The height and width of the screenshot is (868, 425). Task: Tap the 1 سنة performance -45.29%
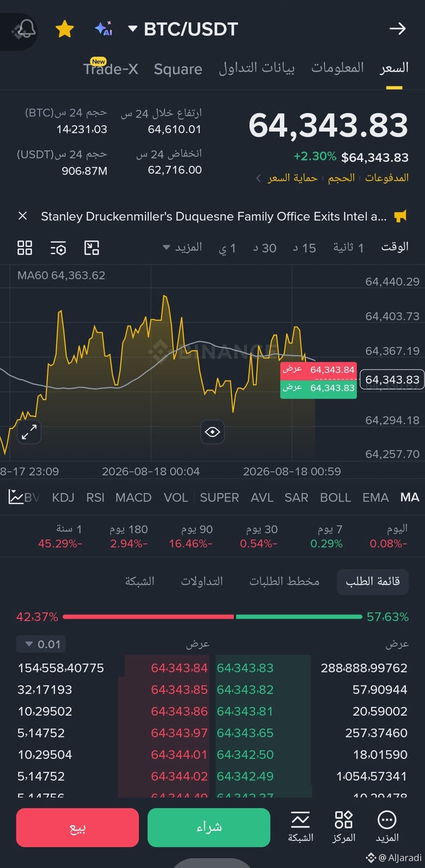coord(60,536)
